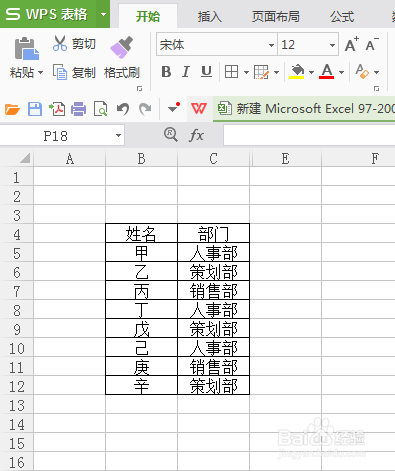Toggle underline formatting
The height and width of the screenshot is (471, 395).
click(x=206, y=72)
